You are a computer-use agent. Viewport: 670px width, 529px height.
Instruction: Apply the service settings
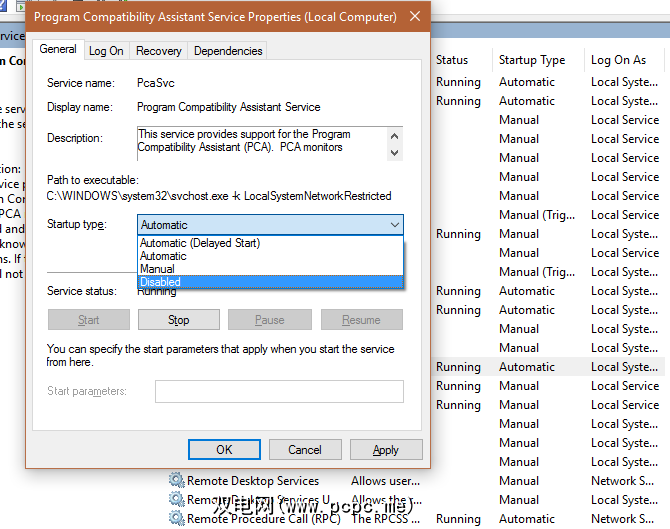point(386,450)
